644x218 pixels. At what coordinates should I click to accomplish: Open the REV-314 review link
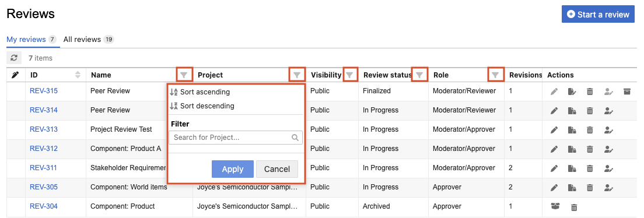(x=44, y=110)
